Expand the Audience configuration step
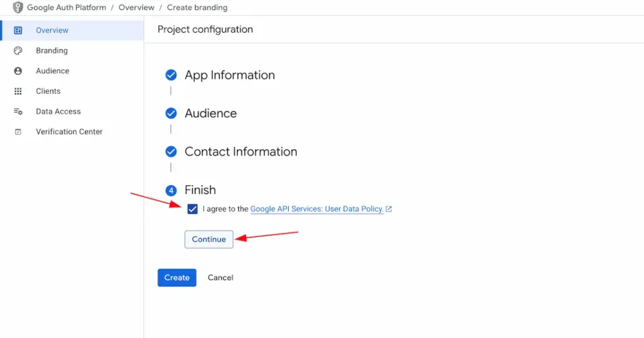Viewport: 644px width, 338px height. click(x=210, y=114)
